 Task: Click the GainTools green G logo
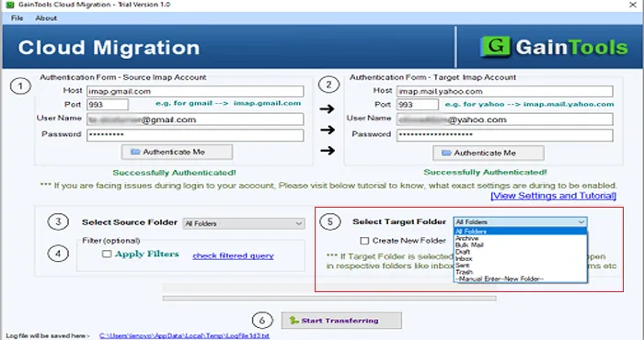(x=495, y=46)
